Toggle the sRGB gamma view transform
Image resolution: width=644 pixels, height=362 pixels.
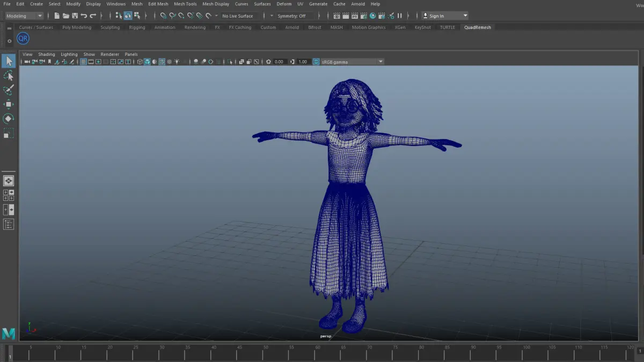point(316,62)
